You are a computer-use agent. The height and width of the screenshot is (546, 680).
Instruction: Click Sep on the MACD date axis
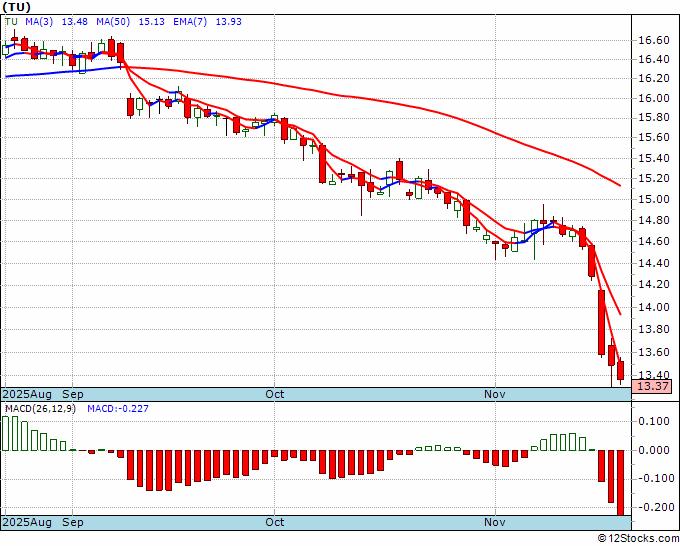click(73, 522)
